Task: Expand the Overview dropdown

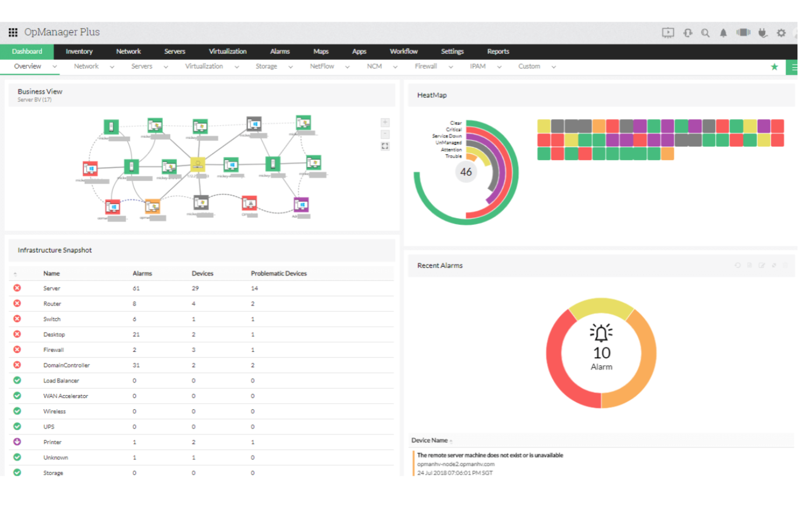Action: point(53,66)
